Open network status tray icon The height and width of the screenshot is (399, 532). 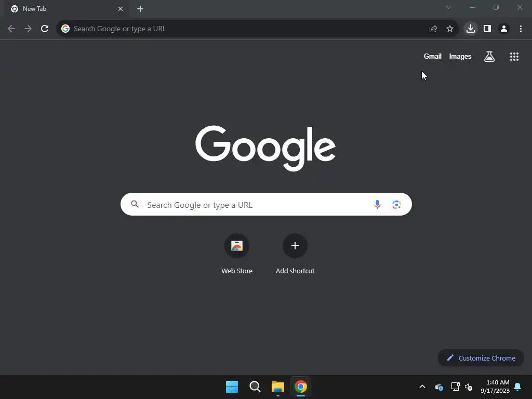click(x=455, y=387)
